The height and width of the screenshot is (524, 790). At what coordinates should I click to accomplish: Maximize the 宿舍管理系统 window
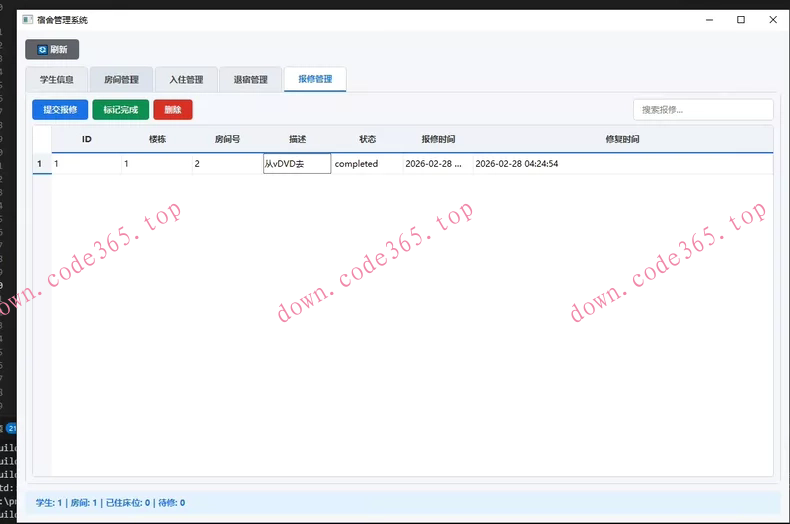(x=741, y=20)
